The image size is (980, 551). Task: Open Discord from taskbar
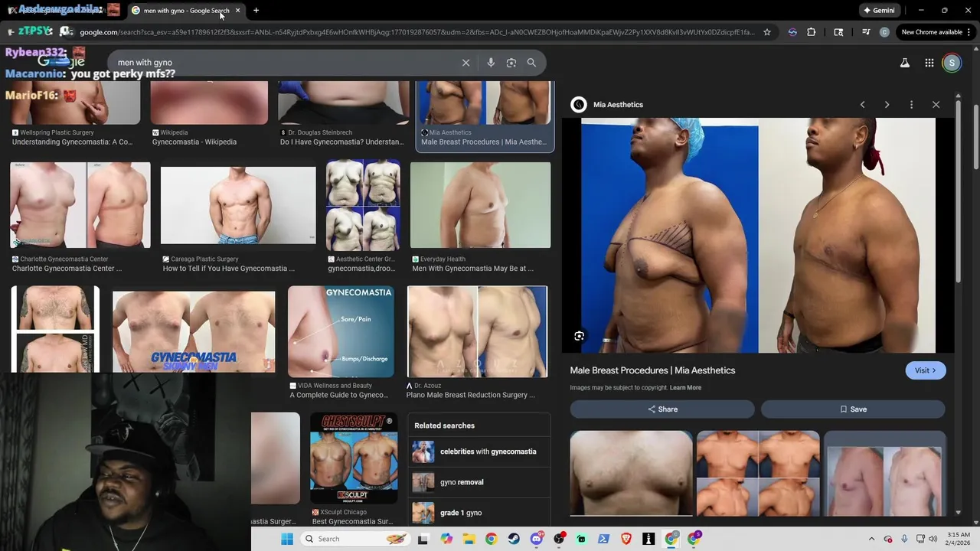pos(537,539)
